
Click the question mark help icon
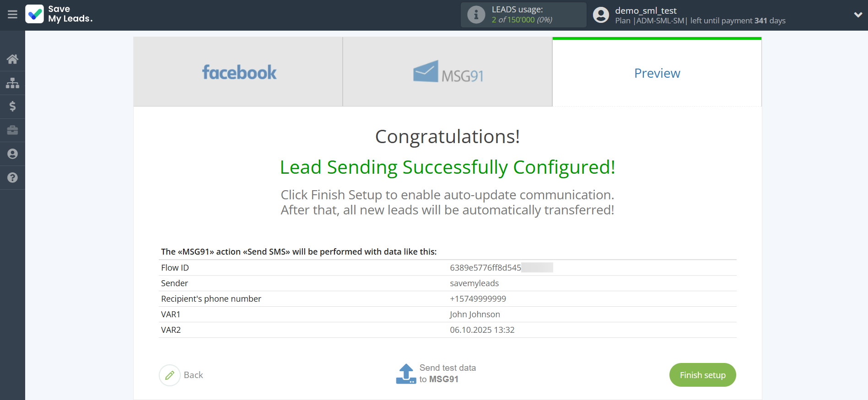12,177
